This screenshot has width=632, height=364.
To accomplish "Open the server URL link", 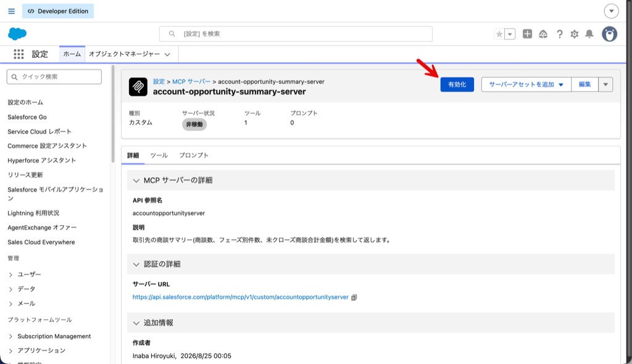I will coord(241,297).
